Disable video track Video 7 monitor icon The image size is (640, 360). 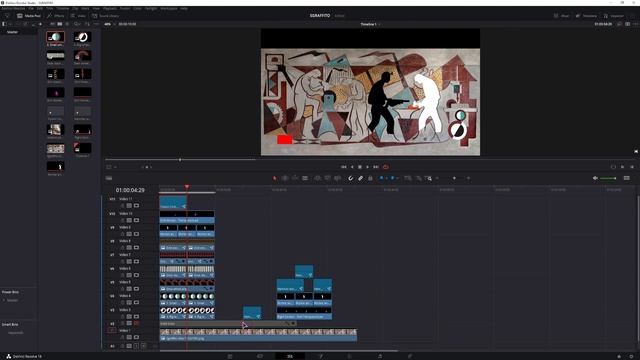[136, 262]
